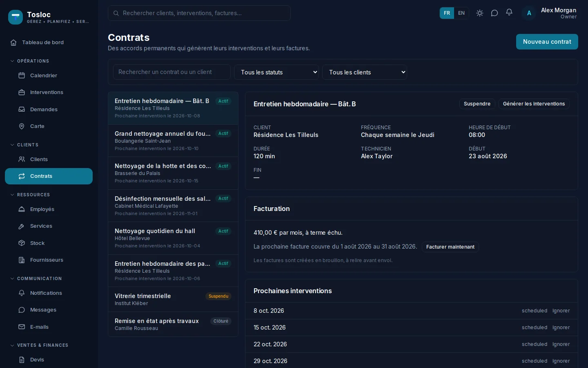Click the Contrats repeat icon in sidebar

22,176
